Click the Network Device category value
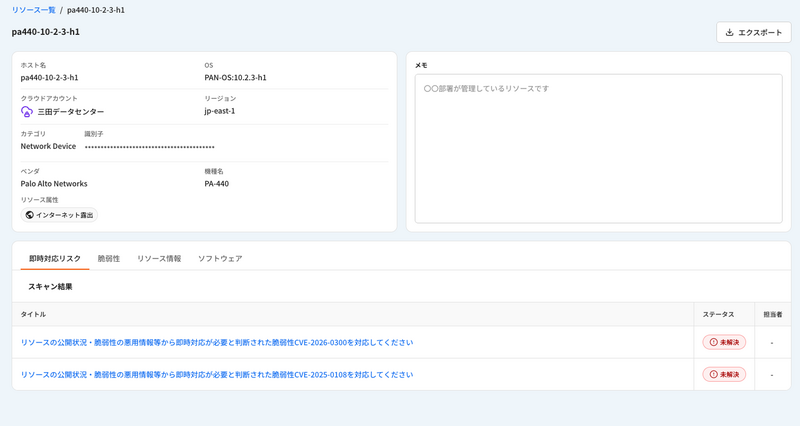The height and width of the screenshot is (426, 800). pos(48,146)
